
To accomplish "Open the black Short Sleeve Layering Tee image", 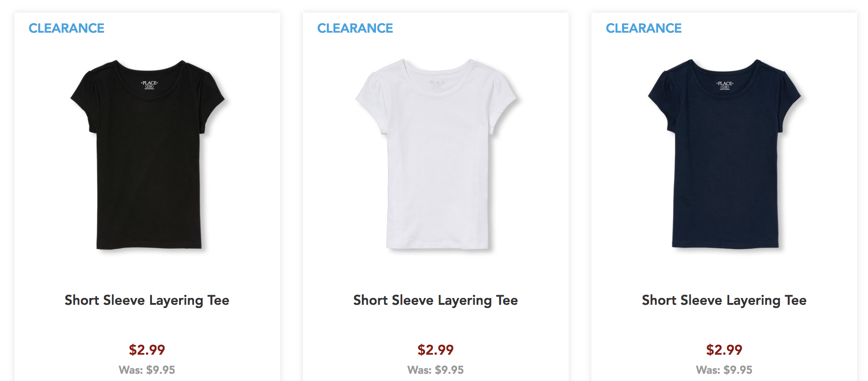I will (148, 155).
